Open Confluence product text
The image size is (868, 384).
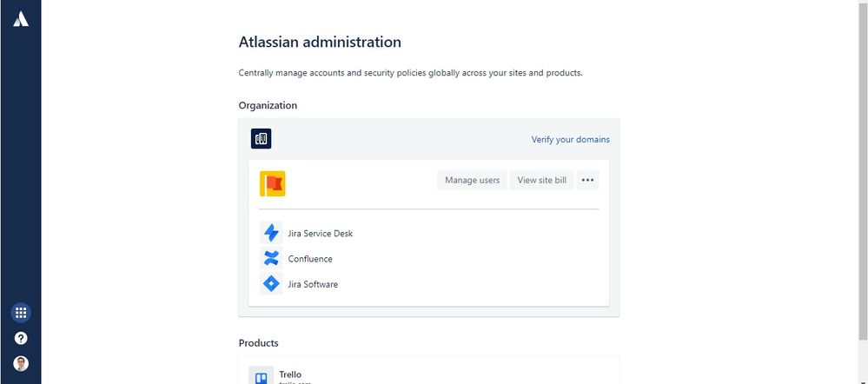310,259
